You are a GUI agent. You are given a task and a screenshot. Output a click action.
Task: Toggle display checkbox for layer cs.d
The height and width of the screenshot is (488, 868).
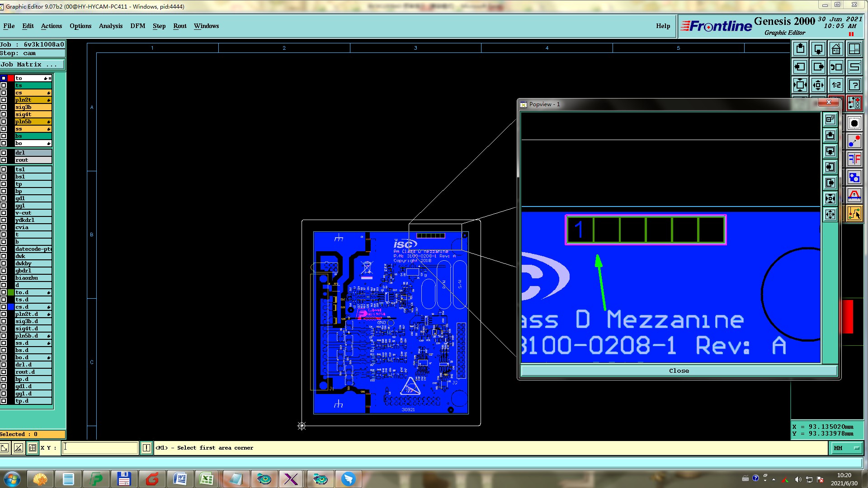coord(4,307)
